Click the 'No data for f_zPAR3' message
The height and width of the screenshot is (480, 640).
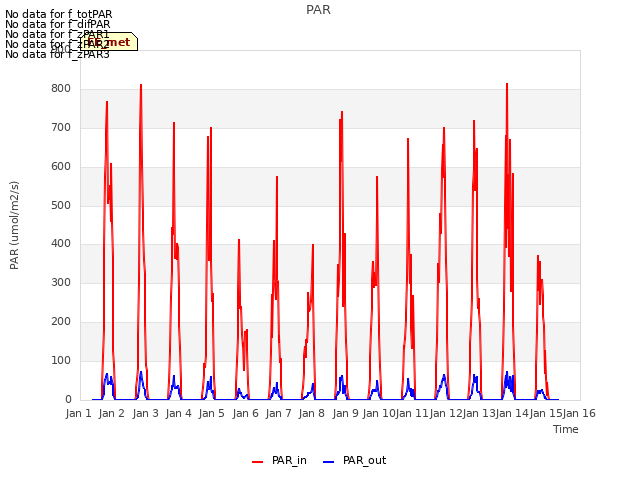point(57,54)
